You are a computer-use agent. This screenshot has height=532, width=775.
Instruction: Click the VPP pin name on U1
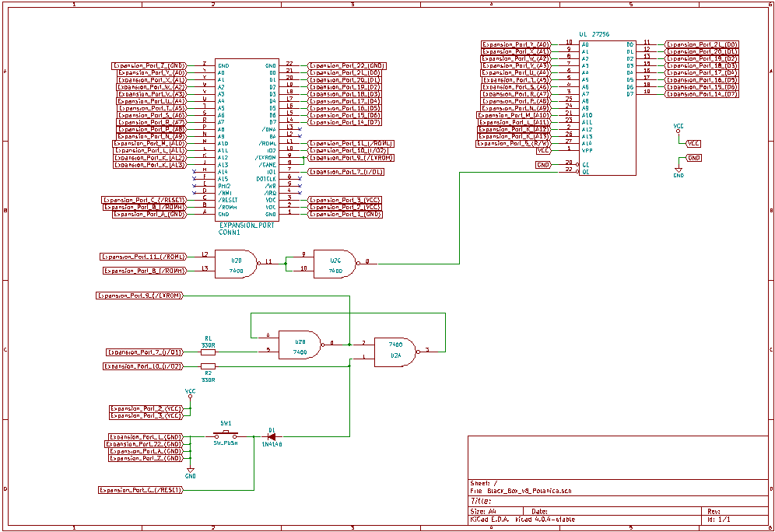[x=587, y=151]
